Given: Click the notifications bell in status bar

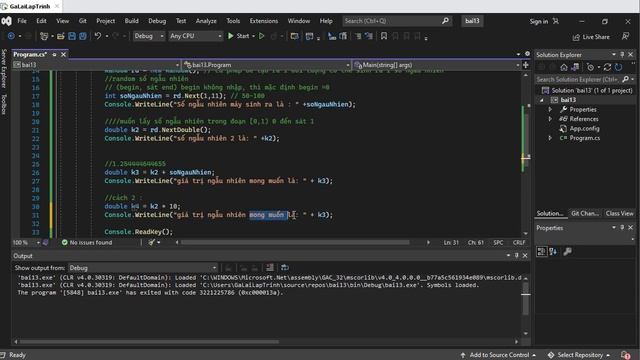Looking at the screenshot, I should tap(625, 355).
